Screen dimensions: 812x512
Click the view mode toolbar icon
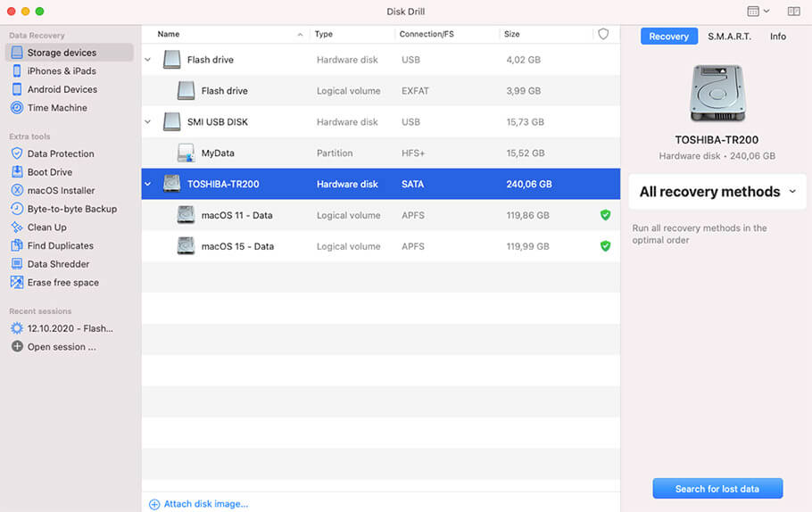click(x=758, y=11)
